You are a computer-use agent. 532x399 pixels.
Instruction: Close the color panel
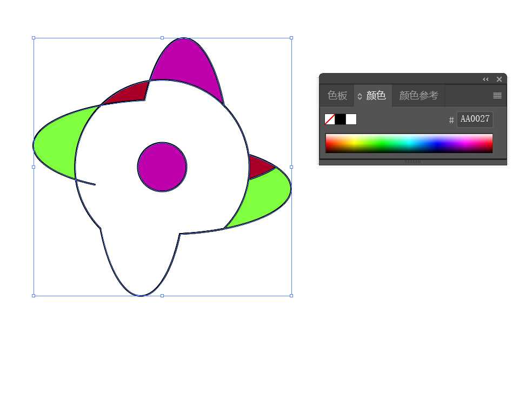tap(499, 79)
